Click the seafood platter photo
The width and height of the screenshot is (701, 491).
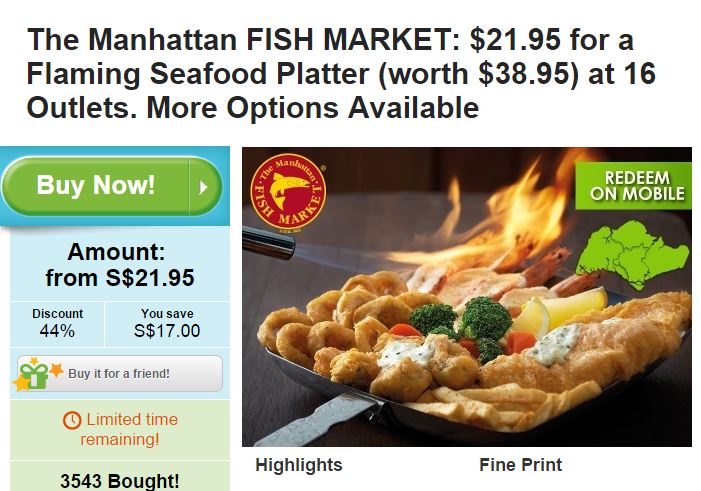(467, 296)
